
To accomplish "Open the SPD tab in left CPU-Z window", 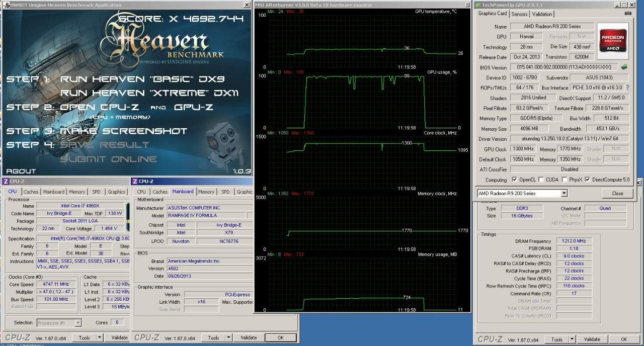I will (96, 192).
